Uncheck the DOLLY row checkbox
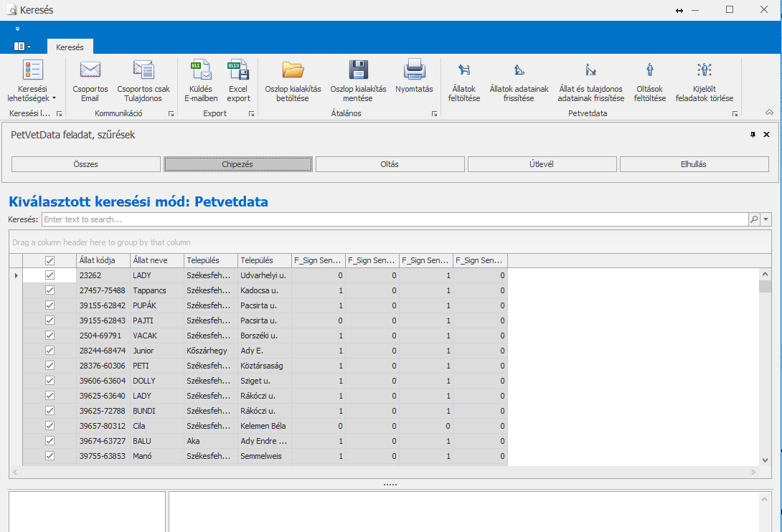The image size is (782, 532). pos(50,381)
